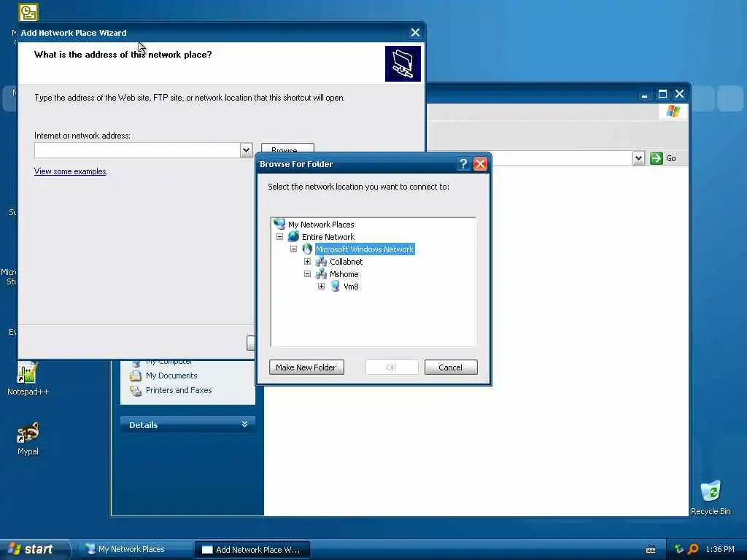747x560 pixels.
Task: Collapse the Mshome workgroup node
Action: click(307, 274)
